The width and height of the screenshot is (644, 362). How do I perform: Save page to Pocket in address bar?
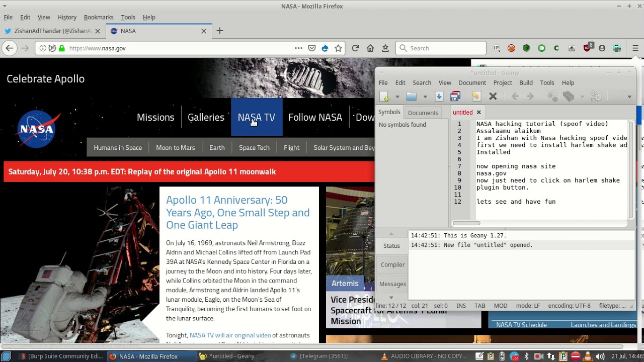point(312,48)
